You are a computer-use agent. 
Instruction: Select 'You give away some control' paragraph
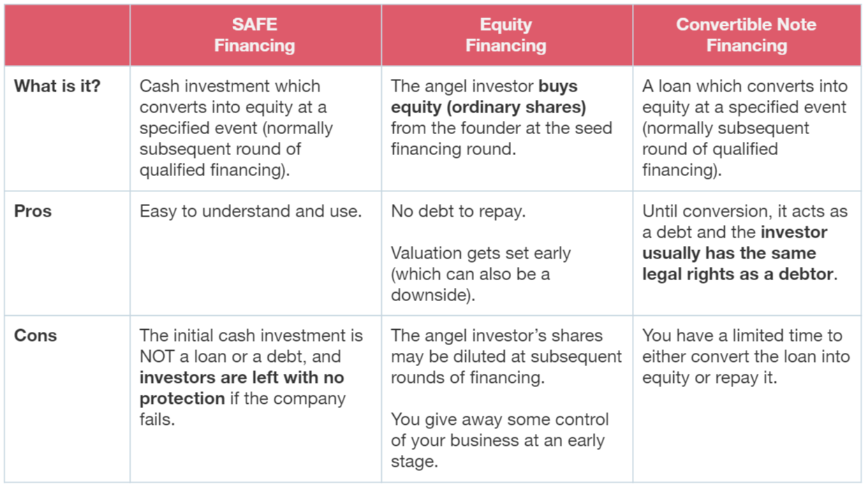500,441
